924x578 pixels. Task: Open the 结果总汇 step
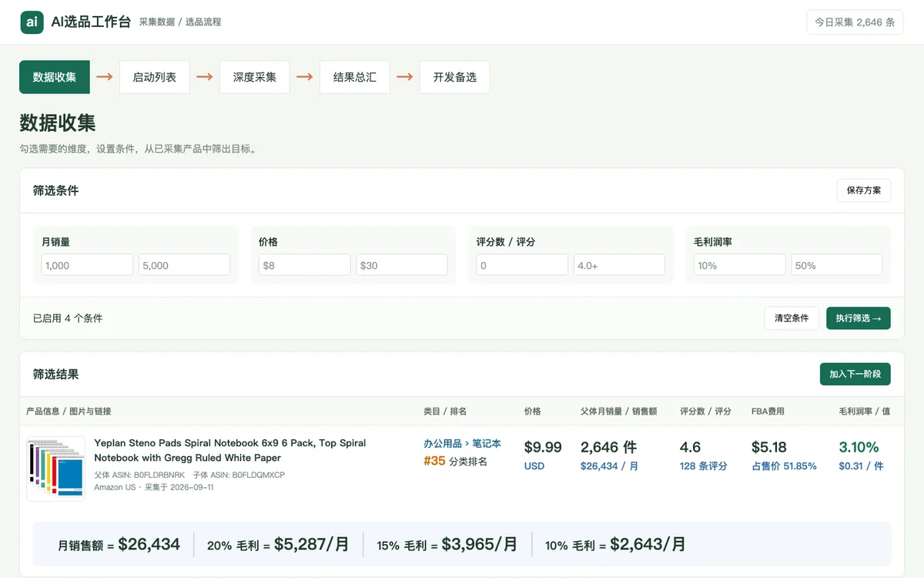point(355,77)
